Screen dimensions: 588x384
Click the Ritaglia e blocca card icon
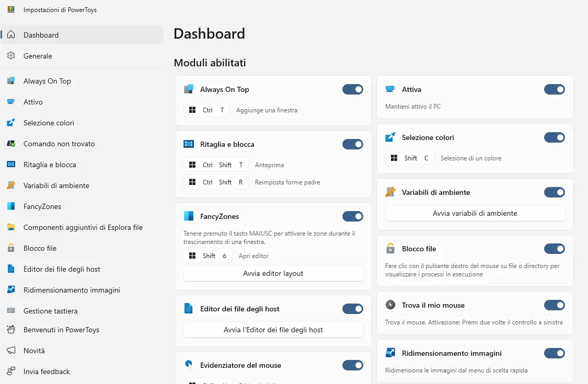(189, 144)
